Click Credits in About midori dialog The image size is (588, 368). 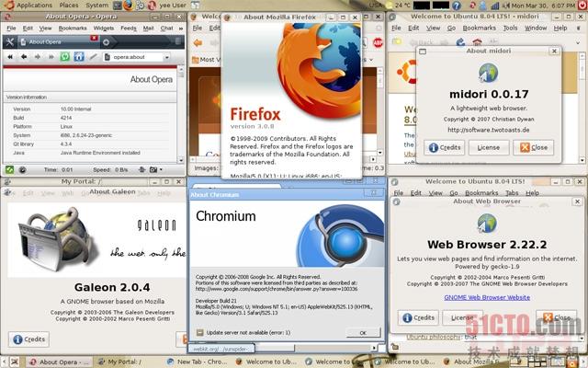point(444,147)
